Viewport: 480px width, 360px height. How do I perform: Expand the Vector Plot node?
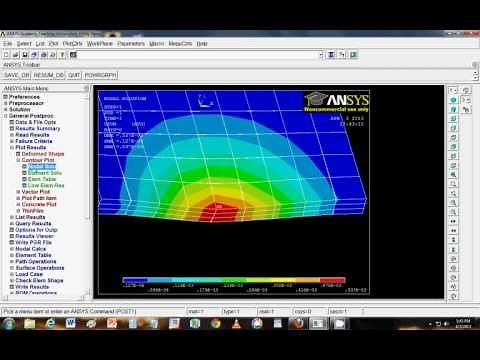pyautogui.click(x=18, y=192)
